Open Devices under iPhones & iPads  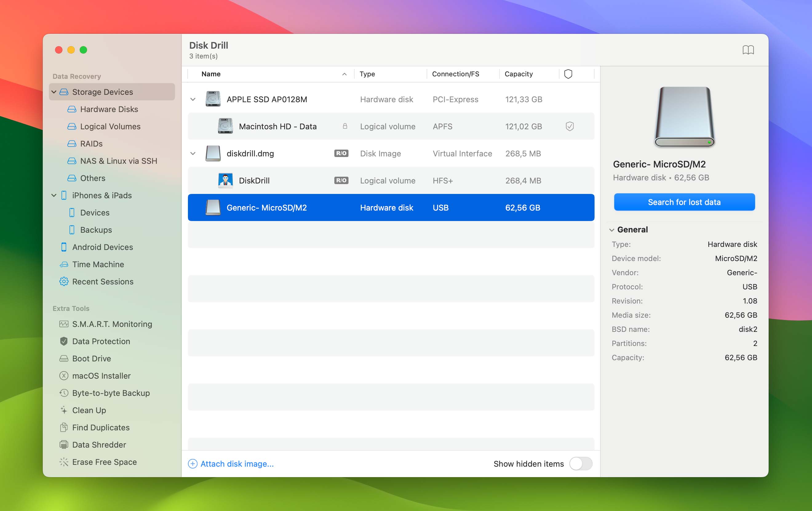point(95,212)
